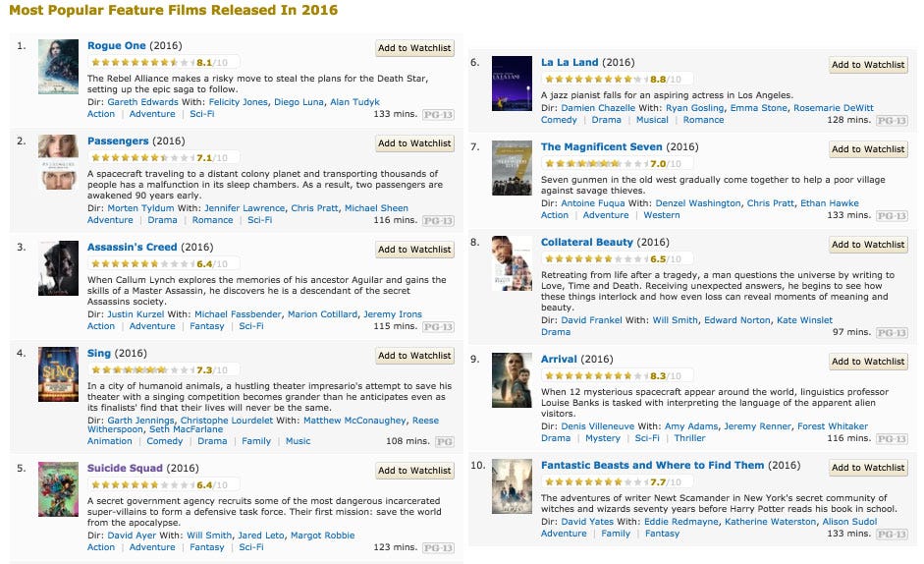Open the La La Land title link

coord(570,63)
